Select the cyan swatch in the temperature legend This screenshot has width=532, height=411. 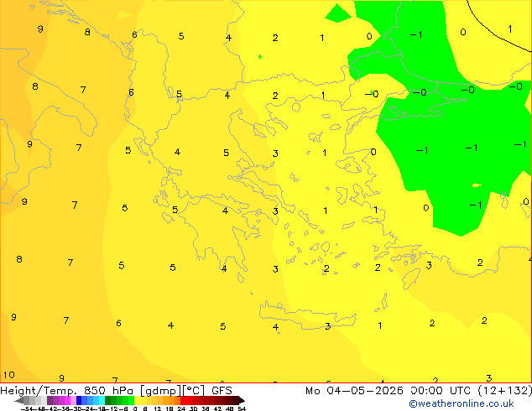[x=102, y=400]
